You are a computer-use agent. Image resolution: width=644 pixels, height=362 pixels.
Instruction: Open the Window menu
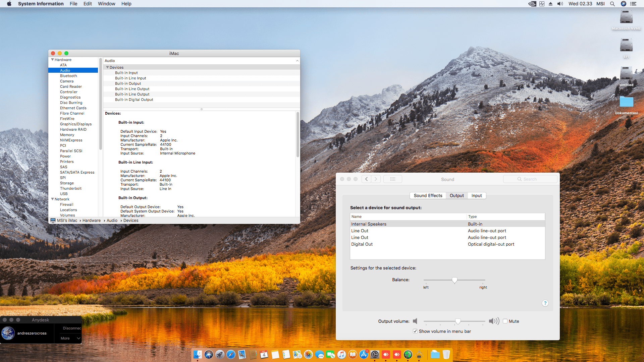click(x=106, y=4)
